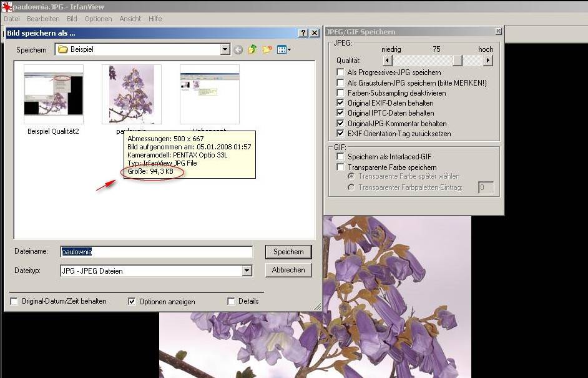Expand the Beispiel folder dropdown
Screen dimensions: 588x378
coord(225,49)
